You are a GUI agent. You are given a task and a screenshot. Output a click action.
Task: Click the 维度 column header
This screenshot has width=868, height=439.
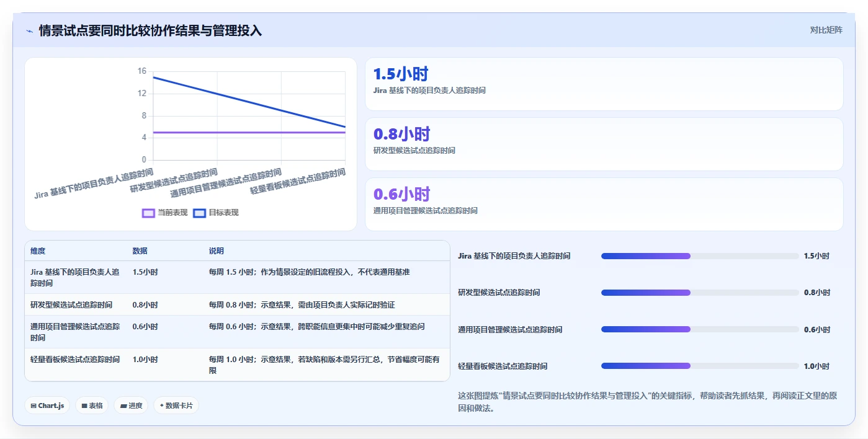(38, 251)
